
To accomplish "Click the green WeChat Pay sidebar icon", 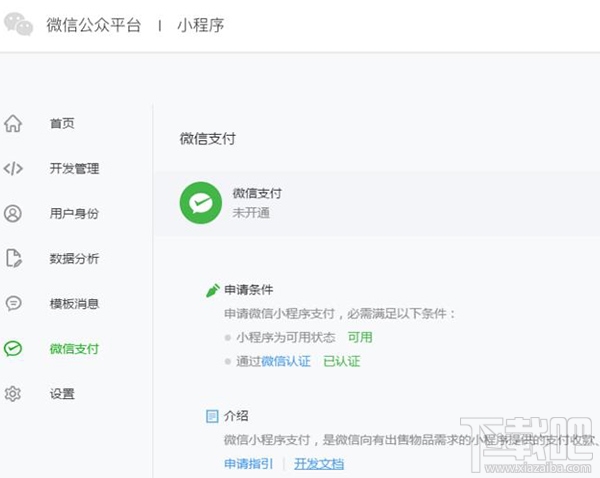I will (13, 349).
